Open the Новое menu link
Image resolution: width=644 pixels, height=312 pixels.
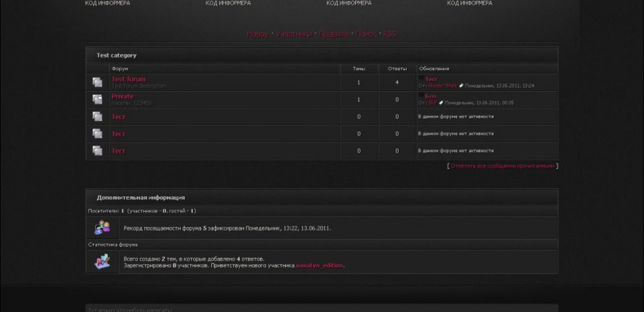[x=258, y=34]
